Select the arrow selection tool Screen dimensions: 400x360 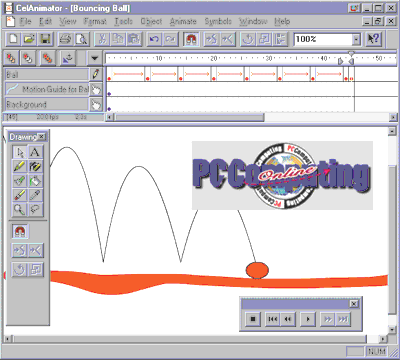click(20, 152)
